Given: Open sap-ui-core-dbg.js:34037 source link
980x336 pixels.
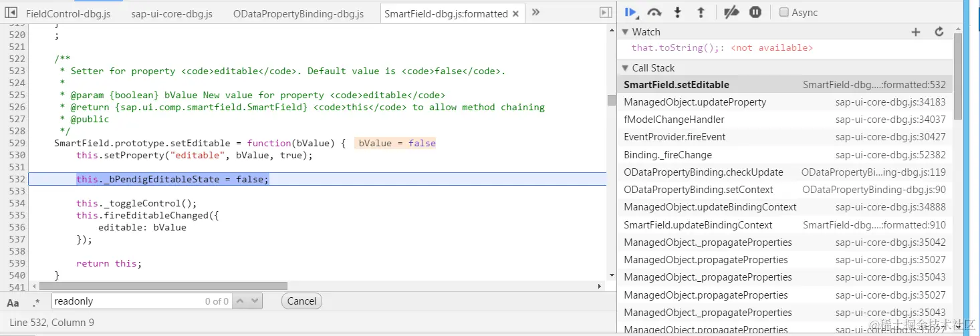Looking at the screenshot, I should (890, 120).
